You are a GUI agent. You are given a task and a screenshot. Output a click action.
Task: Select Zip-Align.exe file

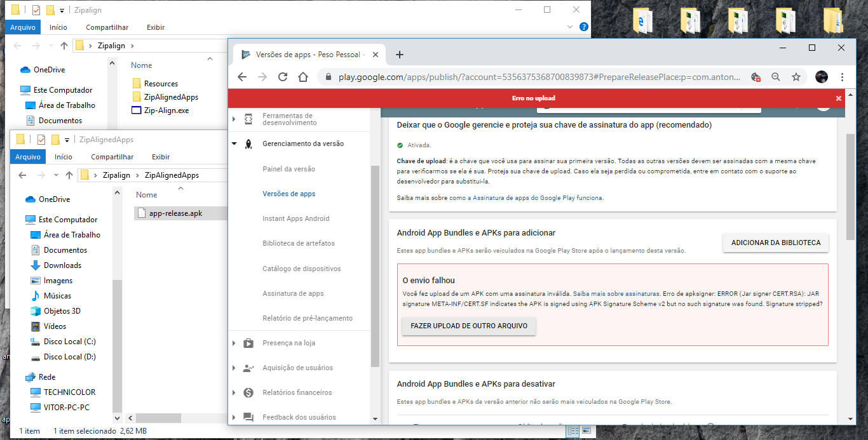tap(166, 110)
